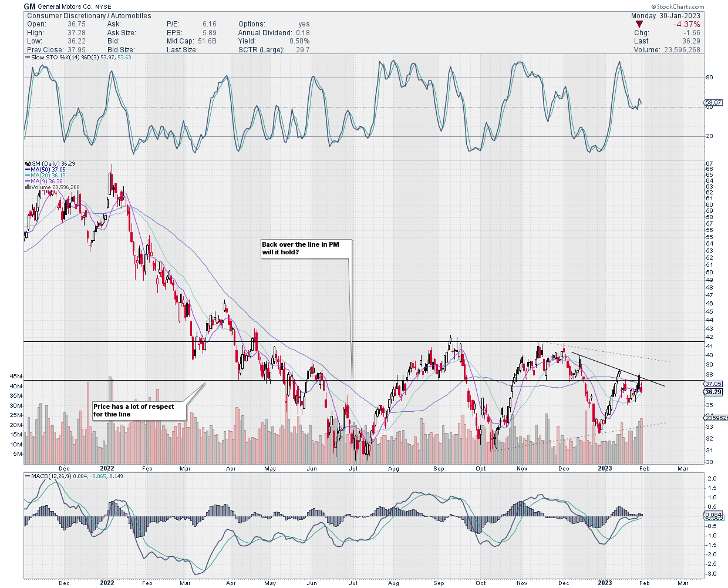This screenshot has width=728, height=588.
Task: Open the StockCharts.com copyright link
Action: 678,7
